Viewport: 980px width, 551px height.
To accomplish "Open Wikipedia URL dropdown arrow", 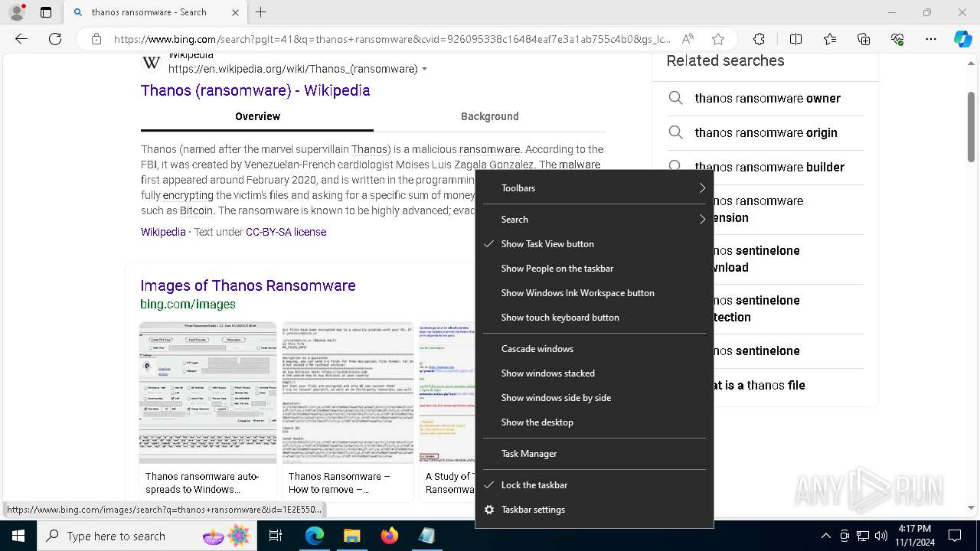I will (x=425, y=70).
